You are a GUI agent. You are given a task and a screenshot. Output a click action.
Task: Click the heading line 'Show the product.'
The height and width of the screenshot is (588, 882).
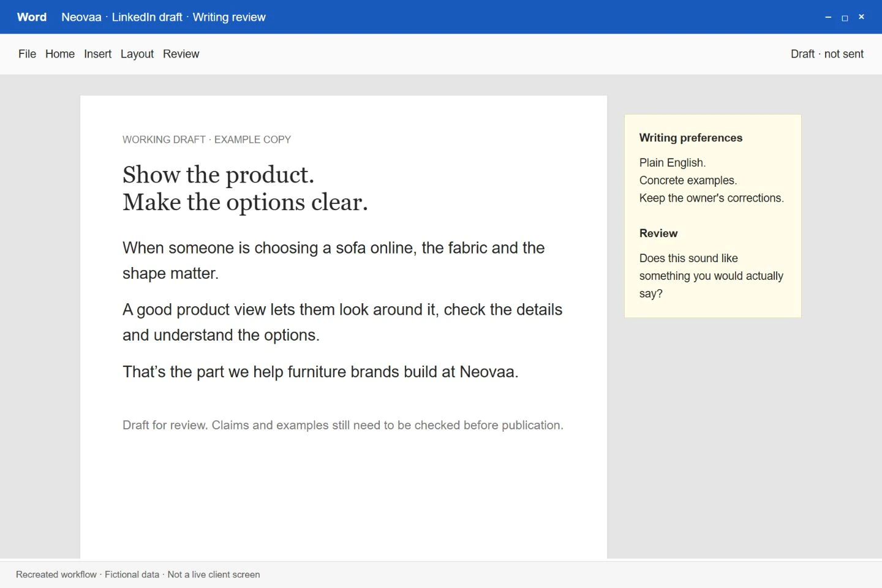click(x=218, y=175)
